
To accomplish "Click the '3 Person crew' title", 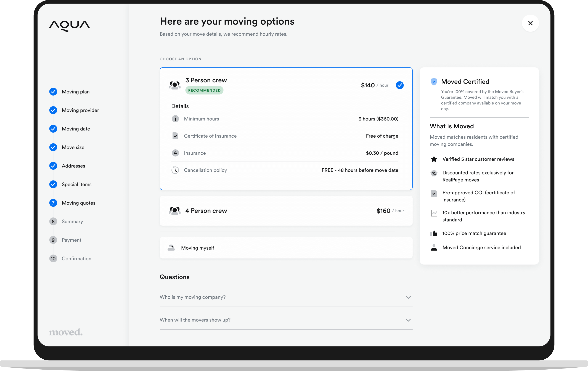I will [x=206, y=80].
